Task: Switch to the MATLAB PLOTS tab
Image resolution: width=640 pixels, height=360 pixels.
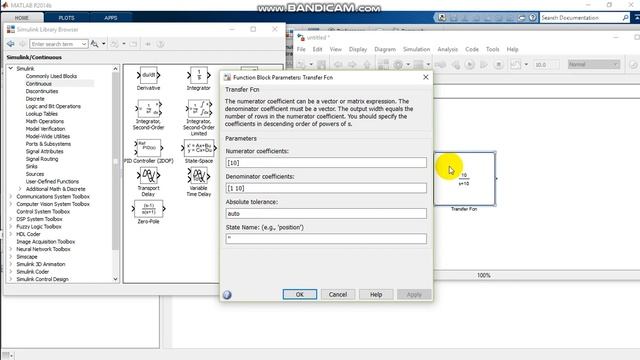Action: (x=67, y=18)
